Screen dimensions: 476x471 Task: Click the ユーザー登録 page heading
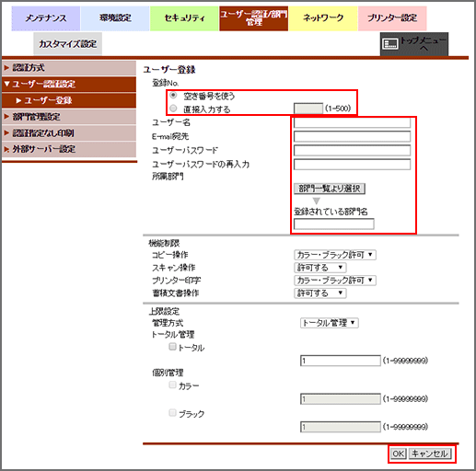click(169, 70)
